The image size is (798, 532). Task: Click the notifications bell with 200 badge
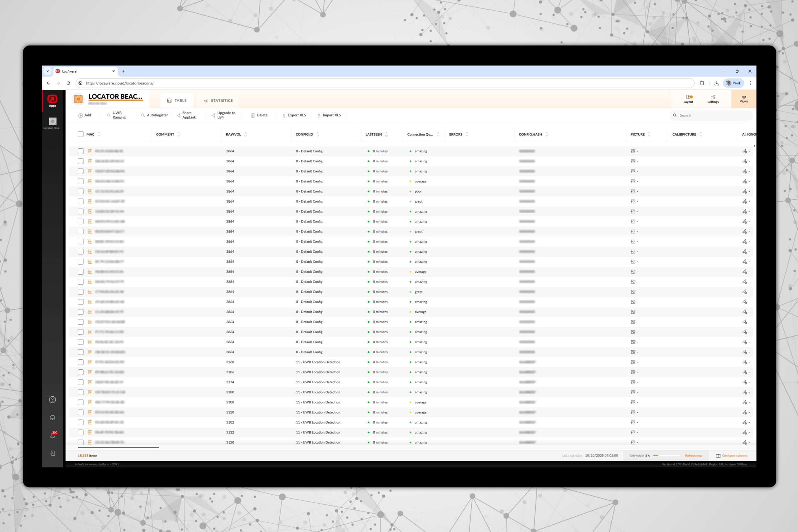point(53,435)
